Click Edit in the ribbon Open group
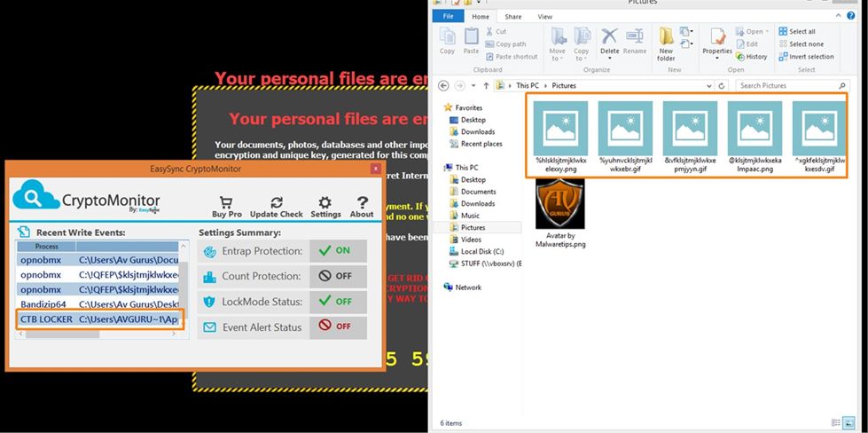868x433 pixels. coord(747,43)
